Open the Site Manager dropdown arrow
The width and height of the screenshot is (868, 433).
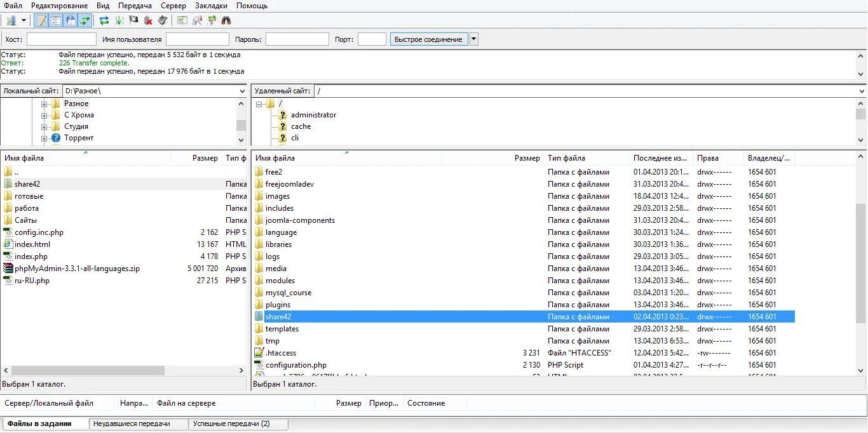coord(24,20)
